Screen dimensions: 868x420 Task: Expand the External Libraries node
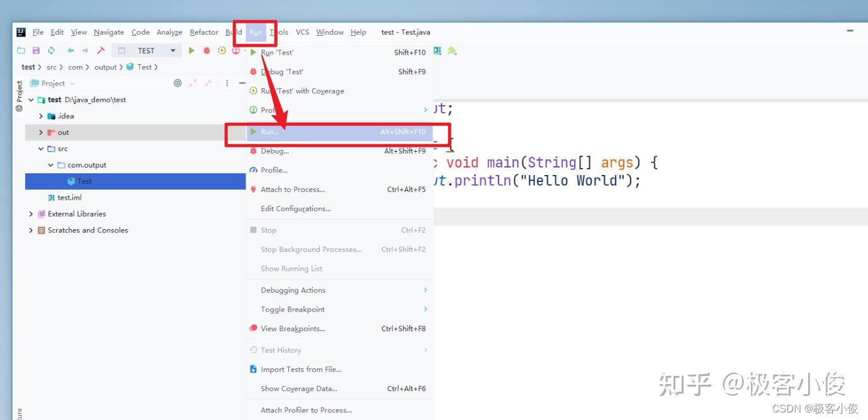point(31,213)
